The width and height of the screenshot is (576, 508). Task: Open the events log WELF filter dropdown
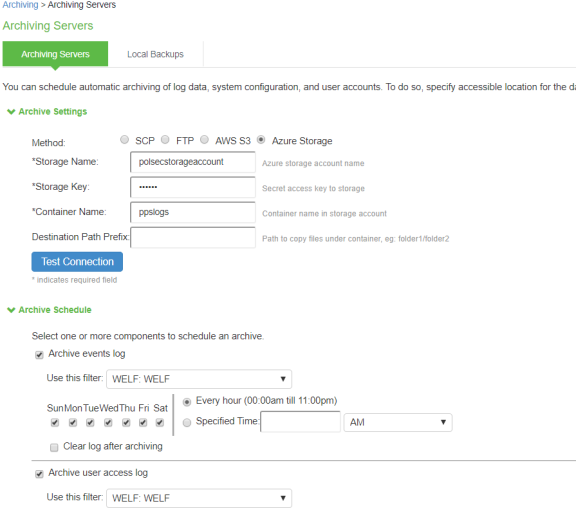click(199, 379)
